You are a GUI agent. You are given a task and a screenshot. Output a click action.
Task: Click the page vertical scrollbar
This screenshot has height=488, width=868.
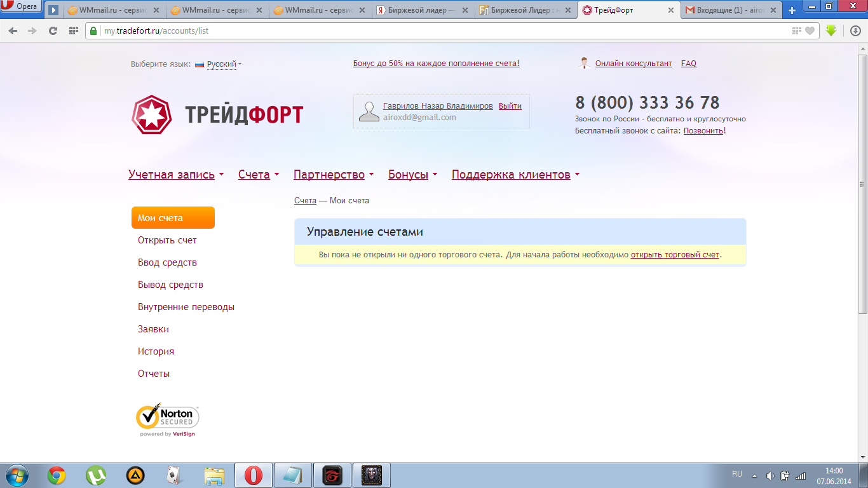point(862,184)
